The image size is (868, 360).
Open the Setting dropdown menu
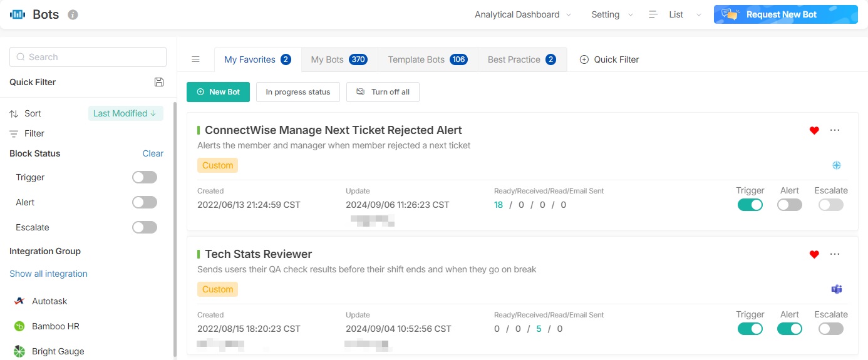[x=612, y=14]
